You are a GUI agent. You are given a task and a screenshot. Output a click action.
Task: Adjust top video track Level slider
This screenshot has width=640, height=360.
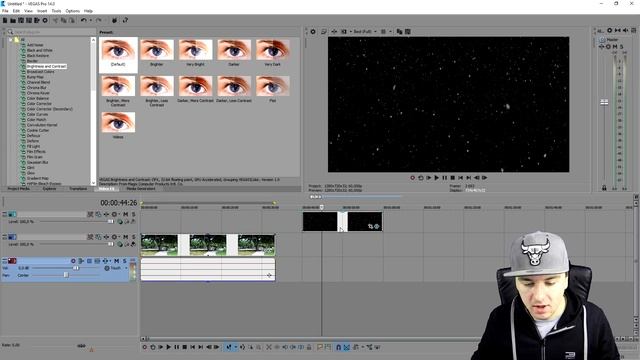111,222
